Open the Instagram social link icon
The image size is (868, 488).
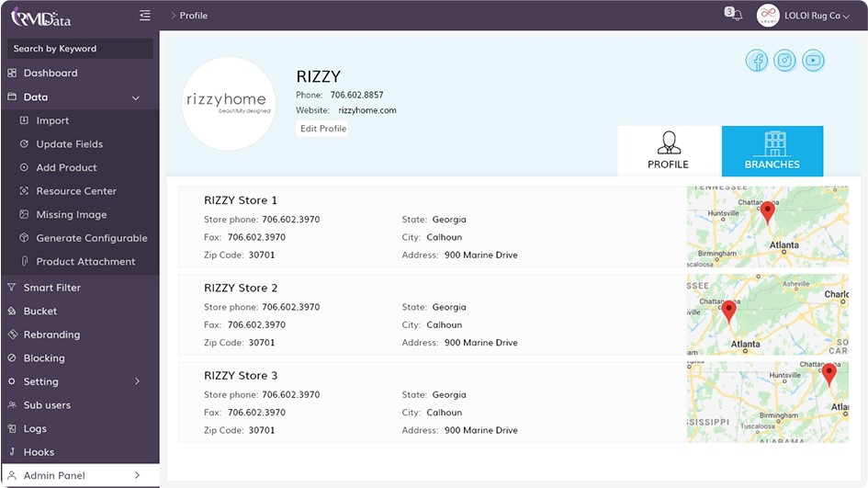(784, 61)
